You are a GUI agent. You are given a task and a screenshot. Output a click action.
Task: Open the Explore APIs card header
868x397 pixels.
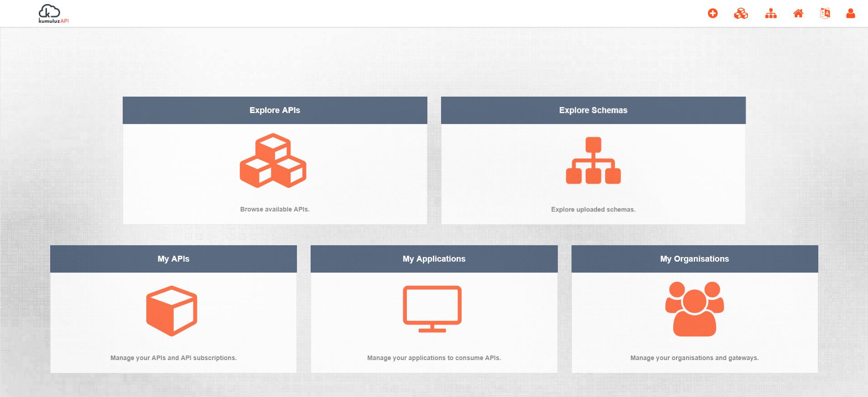click(x=275, y=110)
